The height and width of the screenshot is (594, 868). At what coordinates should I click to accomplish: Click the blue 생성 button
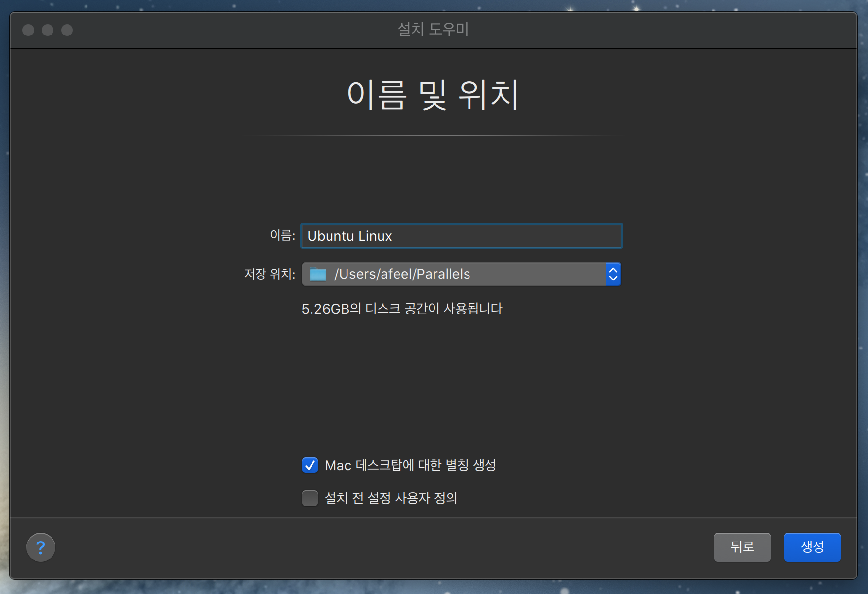812,547
